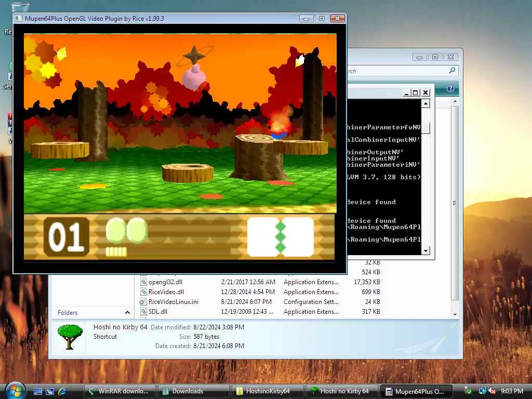Click the network tray icon
Screen dimensions: 532x399
tap(482, 391)
